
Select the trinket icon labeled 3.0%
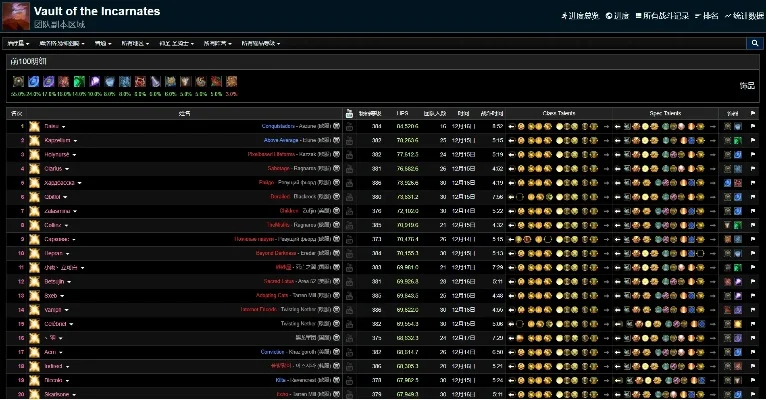click(232, 81)
